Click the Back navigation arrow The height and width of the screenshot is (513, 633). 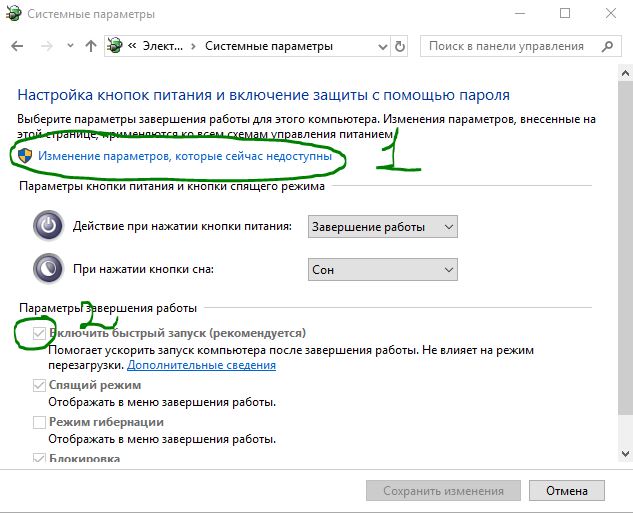coord(17,46)
